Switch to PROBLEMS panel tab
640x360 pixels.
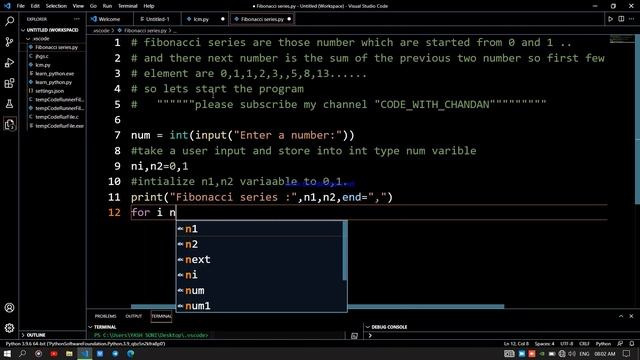(105, 316)
